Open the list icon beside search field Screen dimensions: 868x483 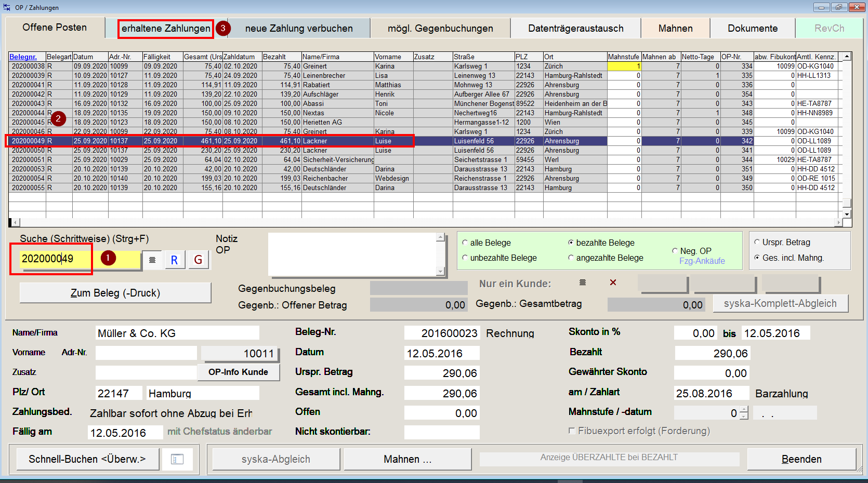pos(152,260)
